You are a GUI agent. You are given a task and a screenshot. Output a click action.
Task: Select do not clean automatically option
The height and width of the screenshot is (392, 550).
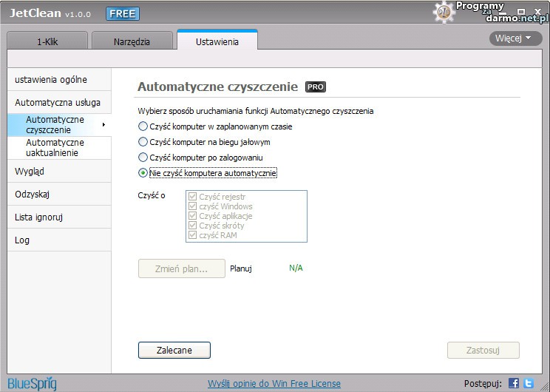[143, 173]
